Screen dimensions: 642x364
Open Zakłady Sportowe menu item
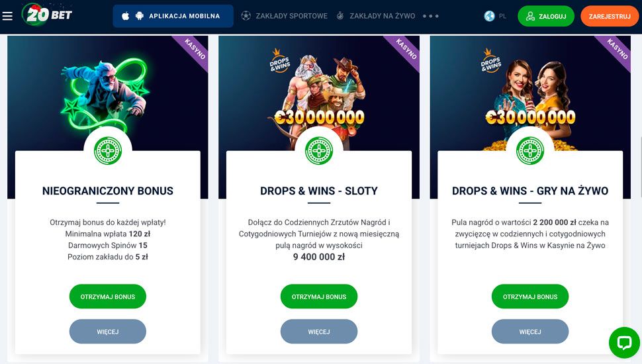coord(291,16)
